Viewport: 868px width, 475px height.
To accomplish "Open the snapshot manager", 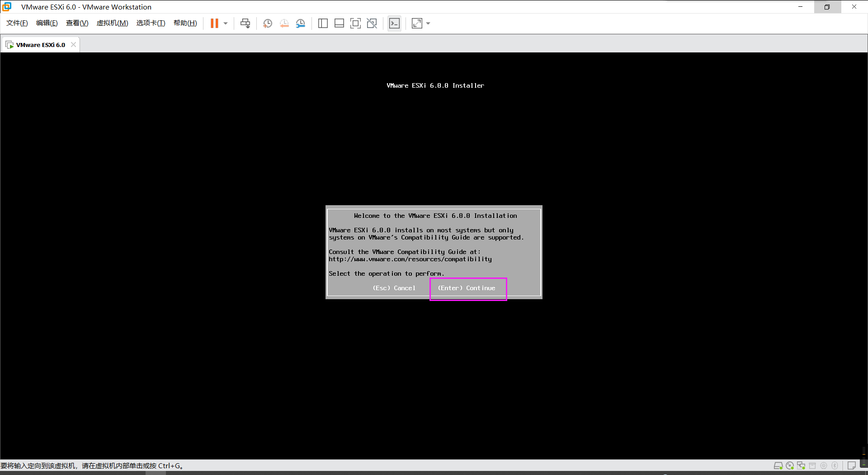I will (x=301, y=24).
